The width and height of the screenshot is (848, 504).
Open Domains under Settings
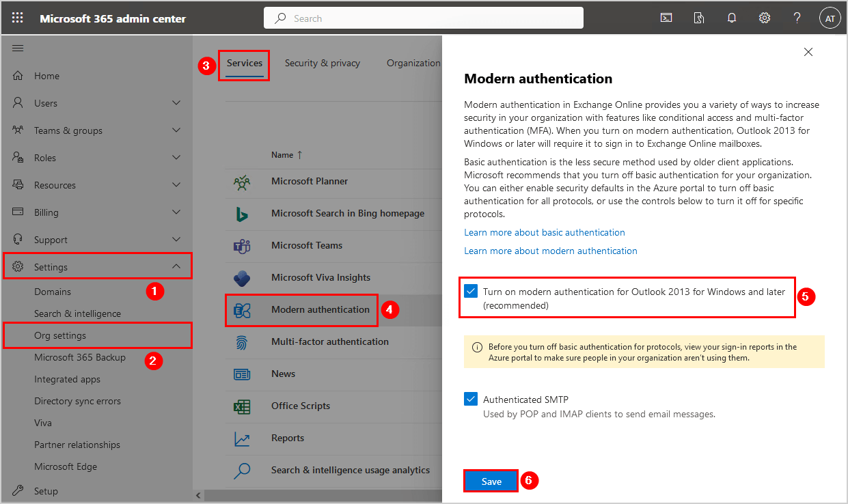coord(53,292)
